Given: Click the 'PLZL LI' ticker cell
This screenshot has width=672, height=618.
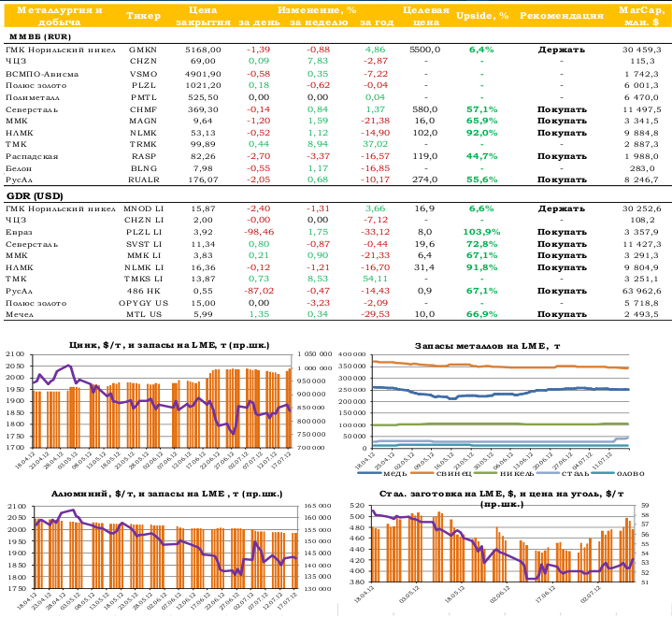Looking at the screenshot, I should coord(143,232).
